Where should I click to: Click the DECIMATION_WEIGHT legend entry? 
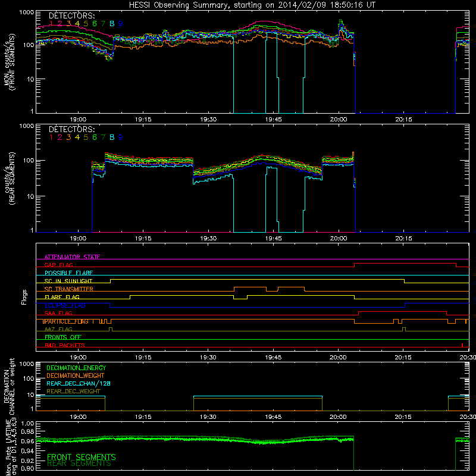click(x=76, y=375)
